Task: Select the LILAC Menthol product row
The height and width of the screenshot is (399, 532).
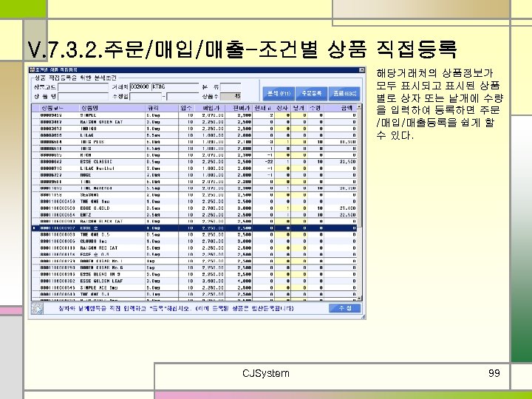Action: pos(194,168)
